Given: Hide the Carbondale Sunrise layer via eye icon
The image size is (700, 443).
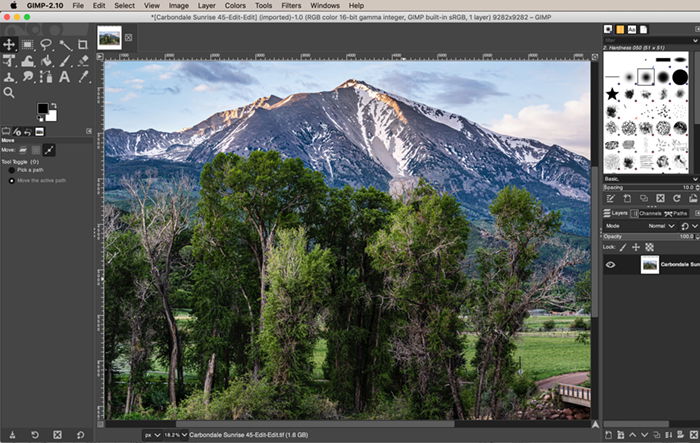Looking at the screenshot, I should pos(610,265).
